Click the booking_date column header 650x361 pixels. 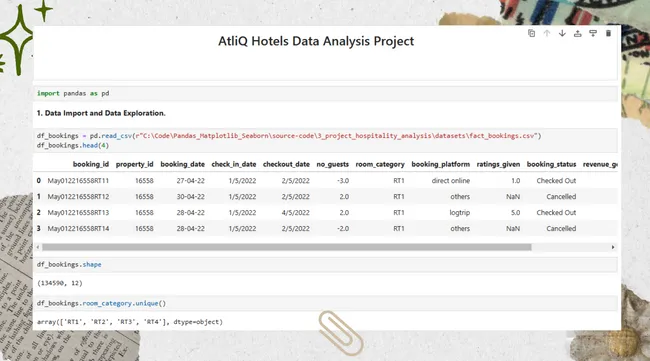click(182, 164)
